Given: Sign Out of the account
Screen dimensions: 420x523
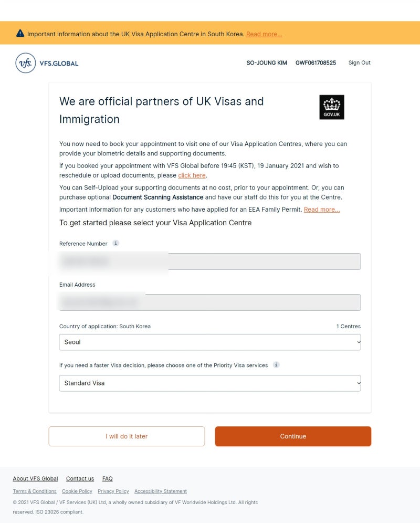Looking at the screenshot, I should pos(359,62).
